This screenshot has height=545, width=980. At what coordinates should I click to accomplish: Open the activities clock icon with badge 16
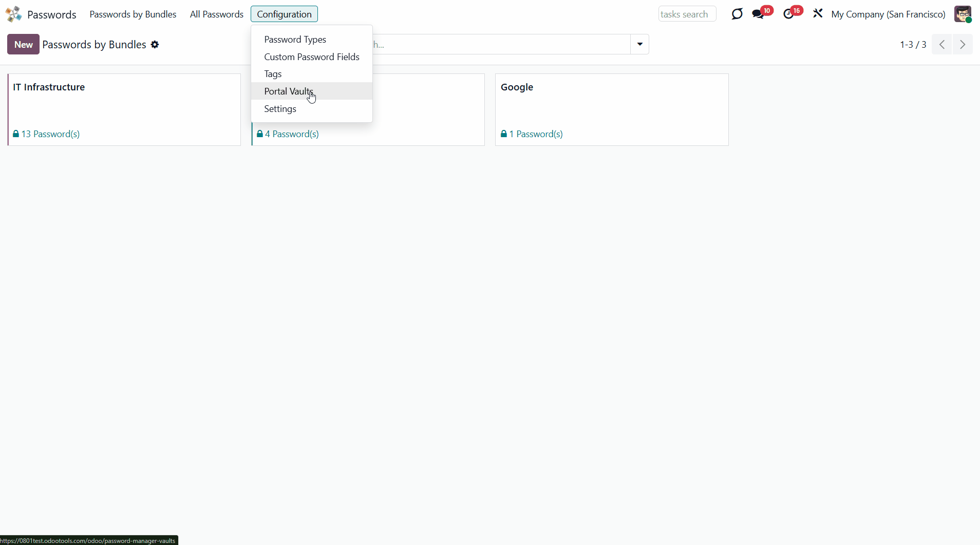[788, 14]
